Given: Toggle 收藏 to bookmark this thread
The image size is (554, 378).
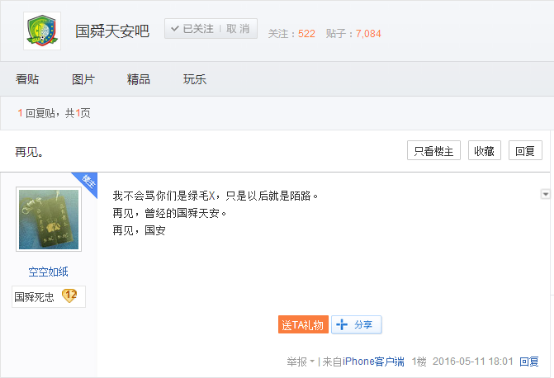Looking at the screenshot, I should click(x=484, y=150).
